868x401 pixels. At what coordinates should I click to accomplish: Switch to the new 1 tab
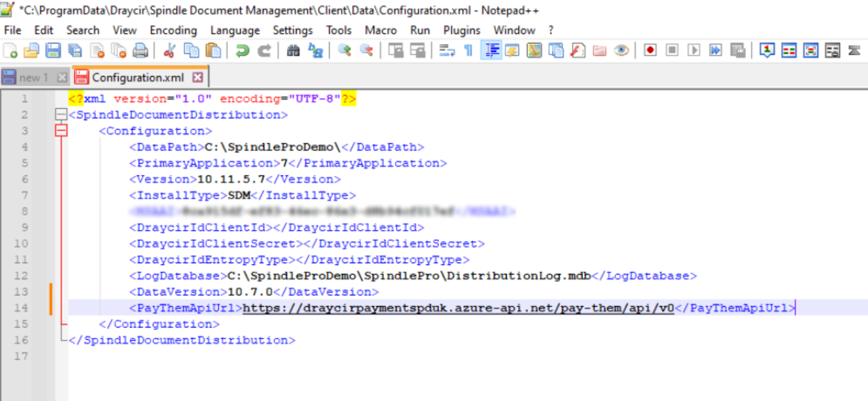coord(33,78)
